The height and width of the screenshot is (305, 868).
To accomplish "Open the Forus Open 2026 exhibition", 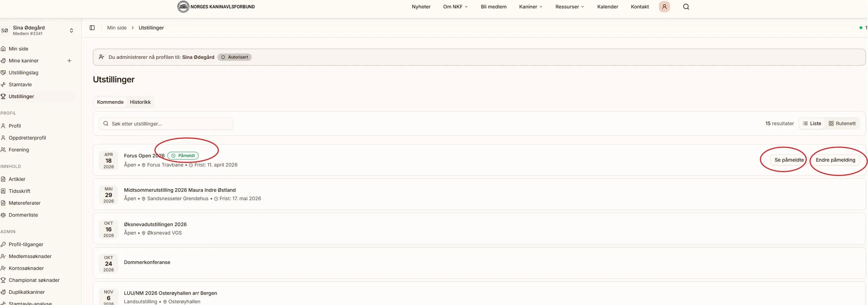I will (144, 156).
